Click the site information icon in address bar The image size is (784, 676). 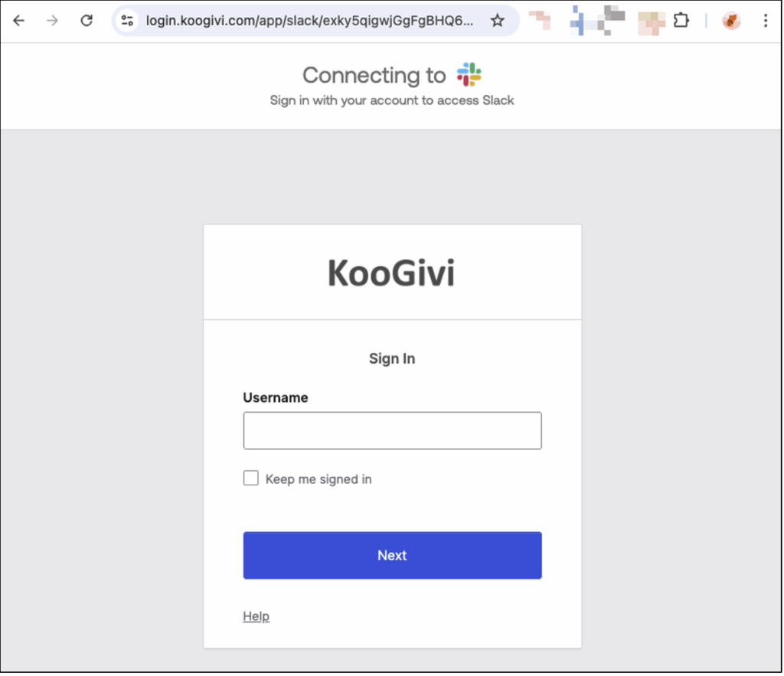pyautogui.click(x=127, y=21)
